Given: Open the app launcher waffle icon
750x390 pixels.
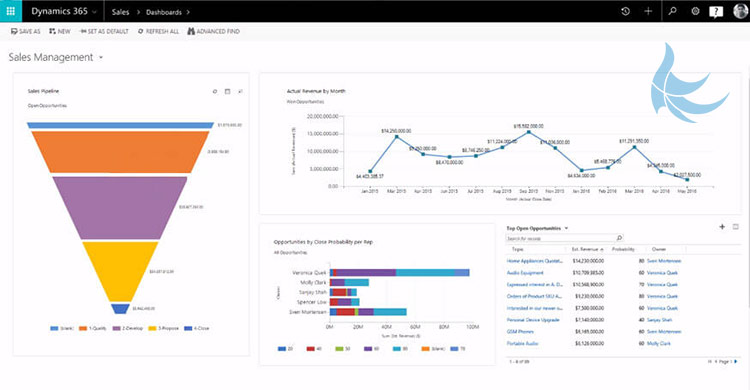Looking at the screenshot, I should 11,11.
